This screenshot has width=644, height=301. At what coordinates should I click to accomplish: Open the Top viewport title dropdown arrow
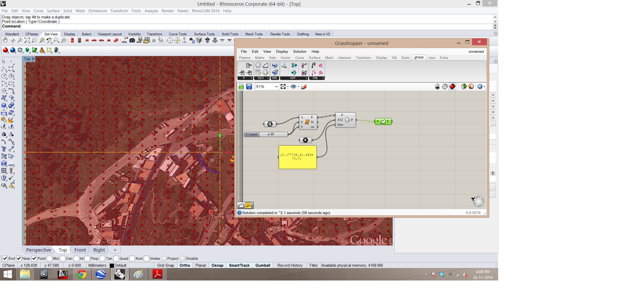coord(34,59)
